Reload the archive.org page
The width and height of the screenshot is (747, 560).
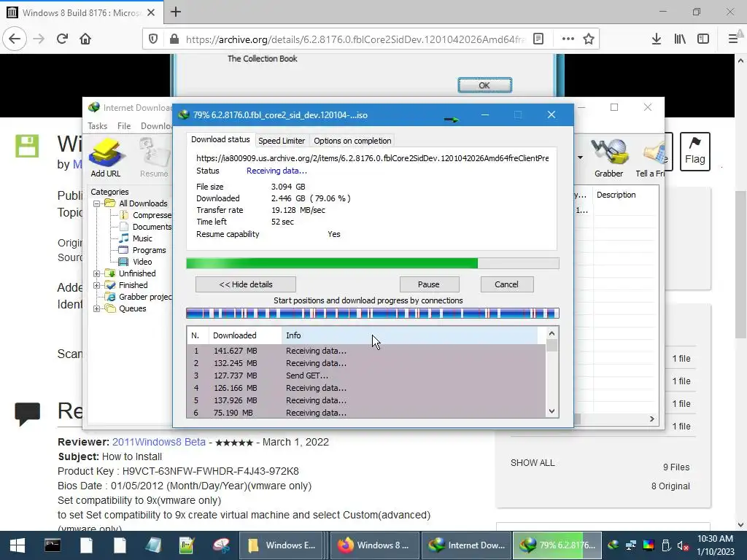tap(63, 39)
